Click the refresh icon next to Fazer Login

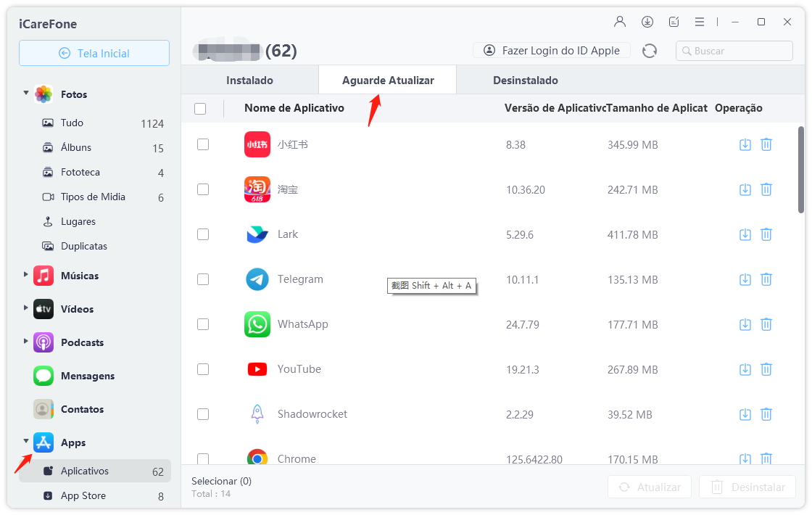click(650, 50)
